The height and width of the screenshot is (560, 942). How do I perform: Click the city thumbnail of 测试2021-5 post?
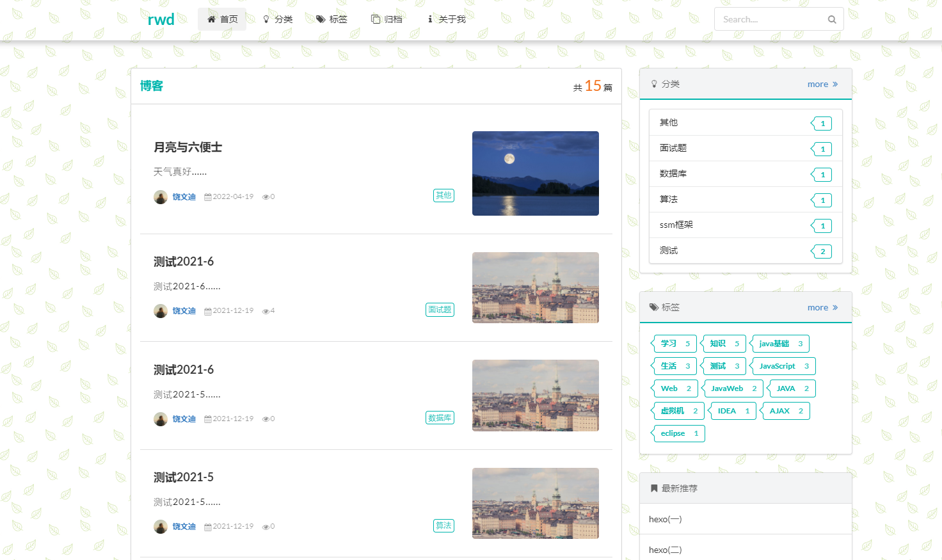[x=536, y=503]
